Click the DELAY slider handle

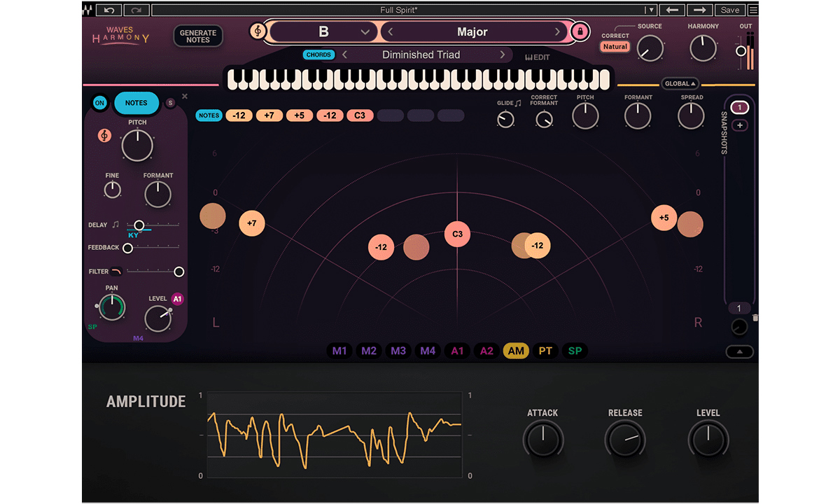pos(139,225)
